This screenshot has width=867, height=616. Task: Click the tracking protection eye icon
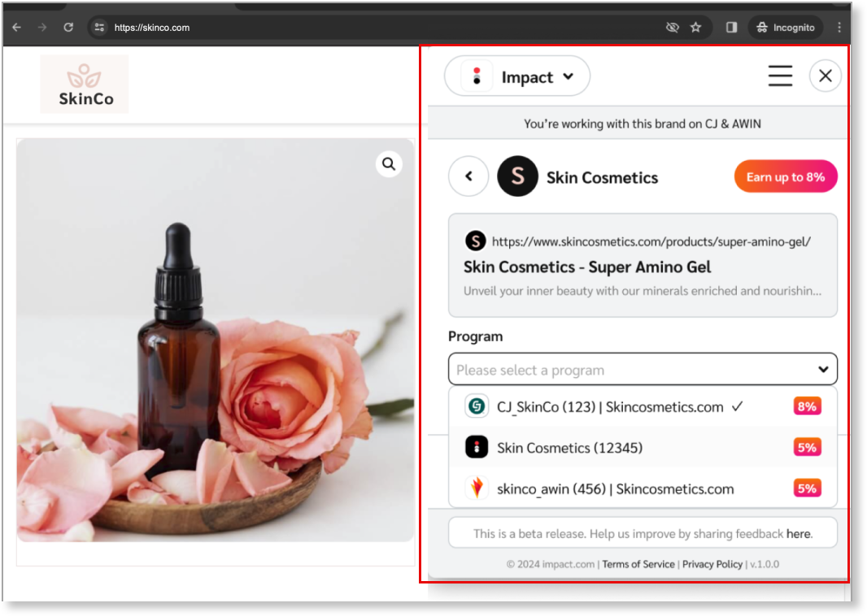coord(673,27)
